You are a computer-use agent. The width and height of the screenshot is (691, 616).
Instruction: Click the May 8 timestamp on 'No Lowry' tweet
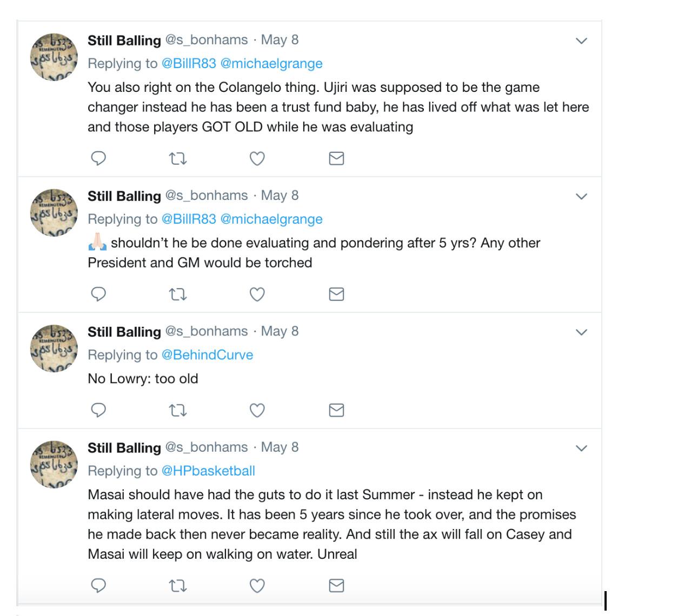[x=280, y=331]
